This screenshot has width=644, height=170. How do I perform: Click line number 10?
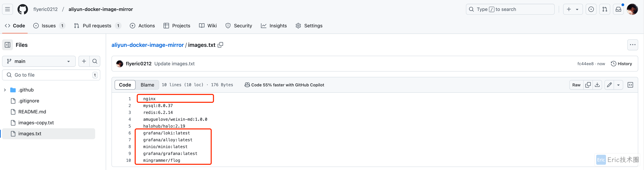click(128, 160)
